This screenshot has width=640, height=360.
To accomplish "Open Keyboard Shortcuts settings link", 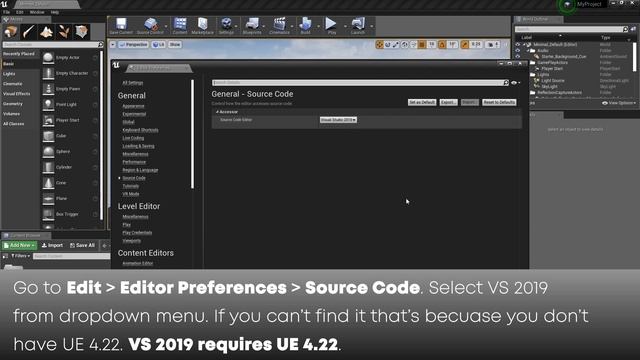I will pos(140,130).
